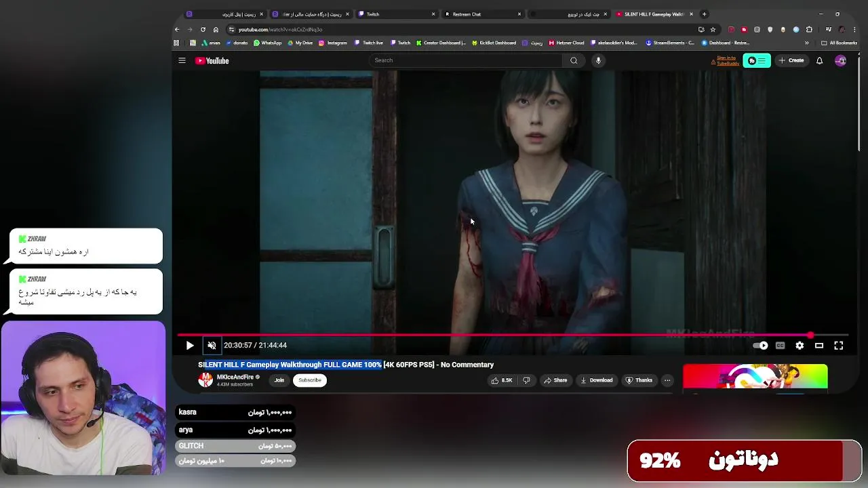
Task: Reload the current page
Action: point(203,29)
